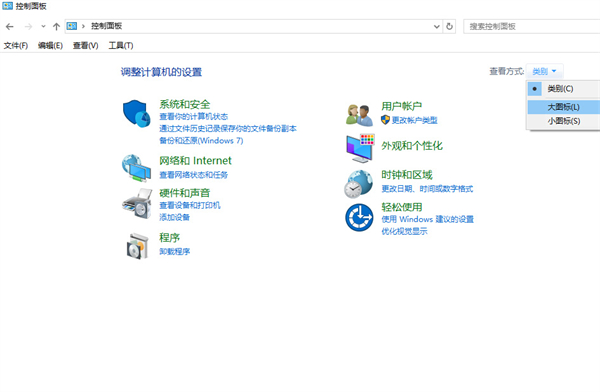Go back with the back arrow
This screenshot has width=600, height=392.
point(10,26)
